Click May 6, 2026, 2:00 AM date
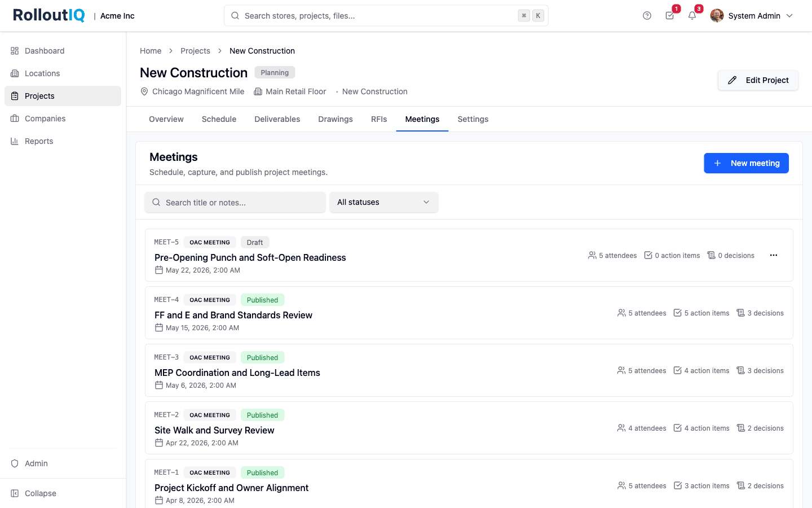 pos(201,385)
